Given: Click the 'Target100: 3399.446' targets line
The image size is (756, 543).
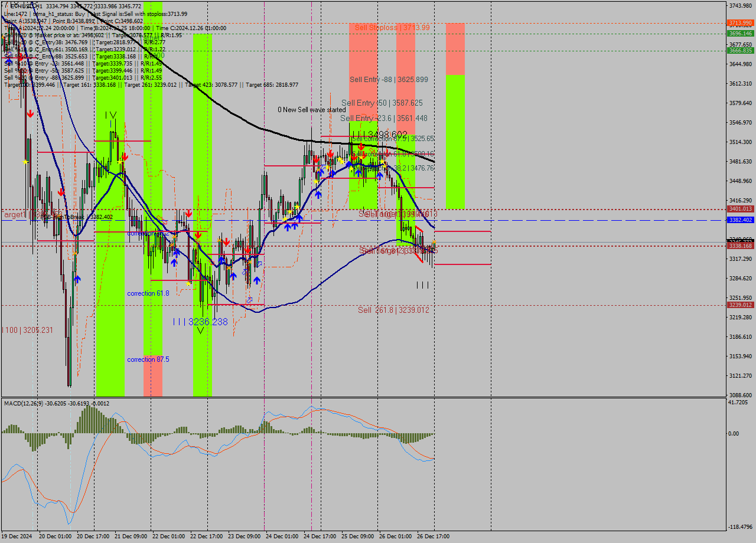Looking at the screenshot, I should [x=151, y=84].
